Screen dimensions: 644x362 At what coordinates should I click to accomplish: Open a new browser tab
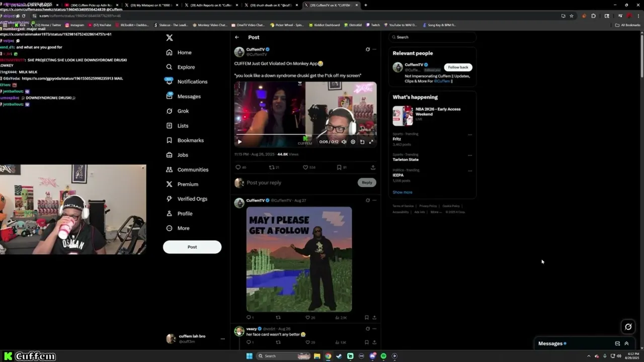pyautogui.click(x=366, y=5)
